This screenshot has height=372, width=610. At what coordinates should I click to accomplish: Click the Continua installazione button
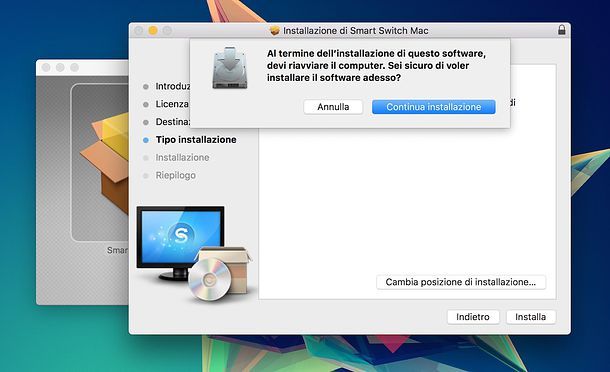click(x=433, y=107)
